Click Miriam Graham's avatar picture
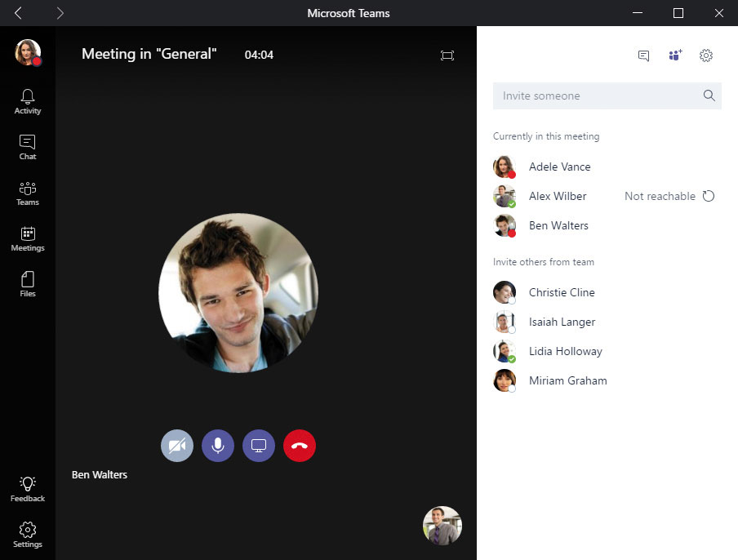The image size is (738, 560). (x=504, y=380)
